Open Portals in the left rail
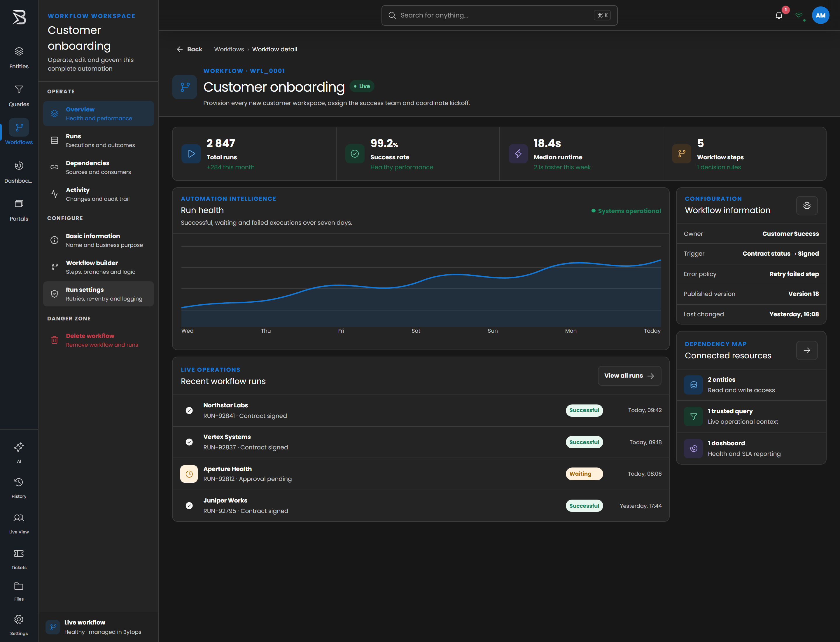This screenshot has height=642, width=840. coord(19,210)
